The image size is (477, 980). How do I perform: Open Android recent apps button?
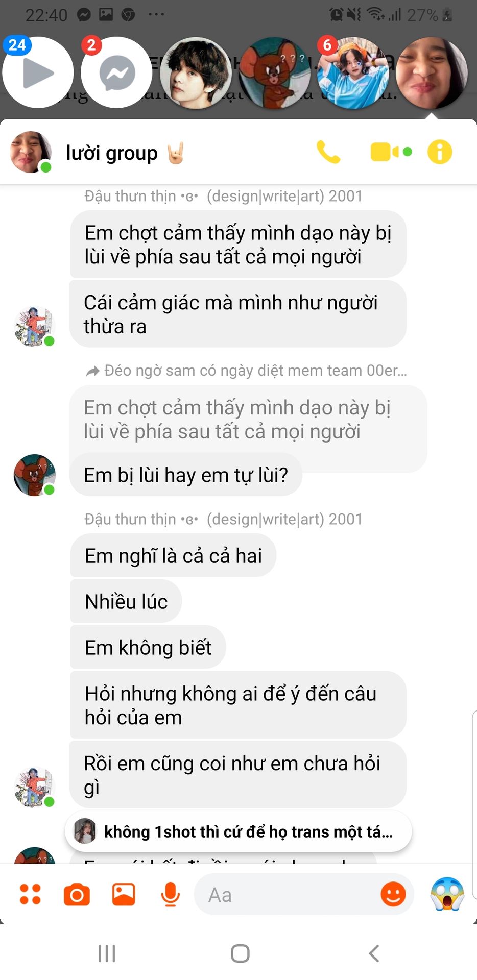pyautogui.click(x=107, y=953)
